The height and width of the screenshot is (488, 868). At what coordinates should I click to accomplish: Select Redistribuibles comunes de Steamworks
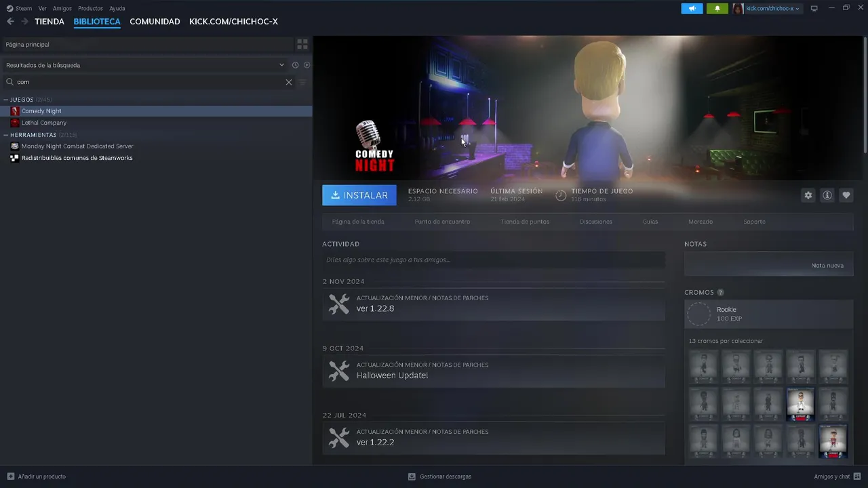pyautogui.click(x=156, y=158)
